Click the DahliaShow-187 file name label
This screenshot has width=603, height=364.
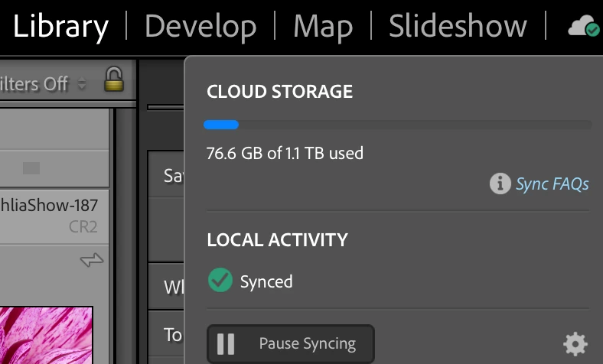51,205
